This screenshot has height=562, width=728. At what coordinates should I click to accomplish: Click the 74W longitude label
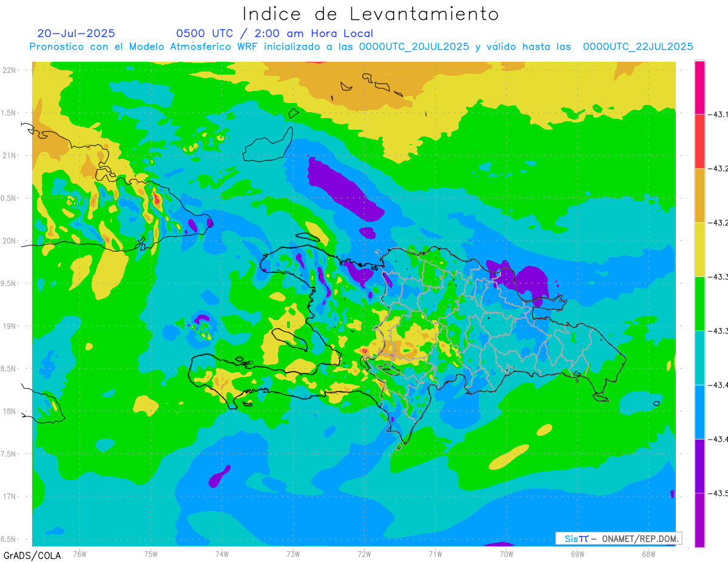coord(222,554)
